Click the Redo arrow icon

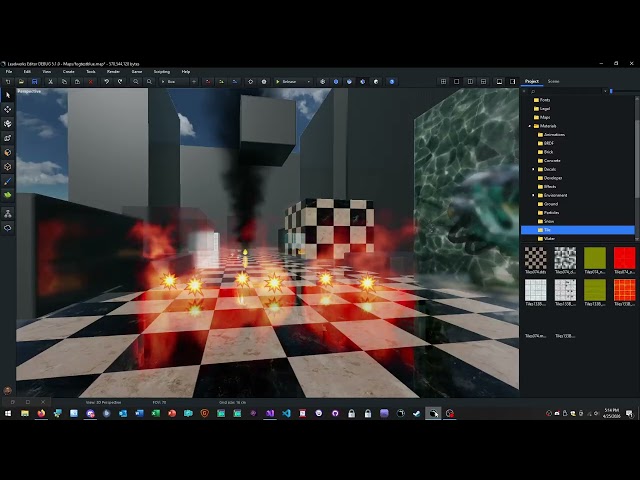tap(120, 82)
